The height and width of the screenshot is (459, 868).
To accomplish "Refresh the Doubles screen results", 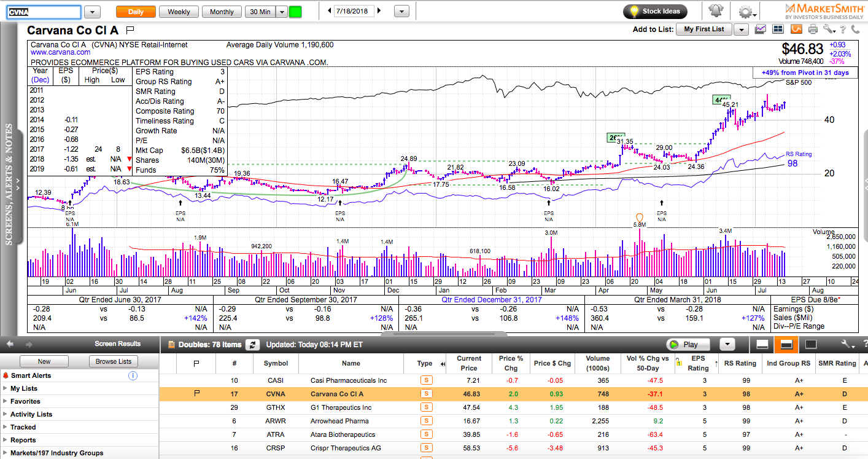I will (x=252, y=345).
